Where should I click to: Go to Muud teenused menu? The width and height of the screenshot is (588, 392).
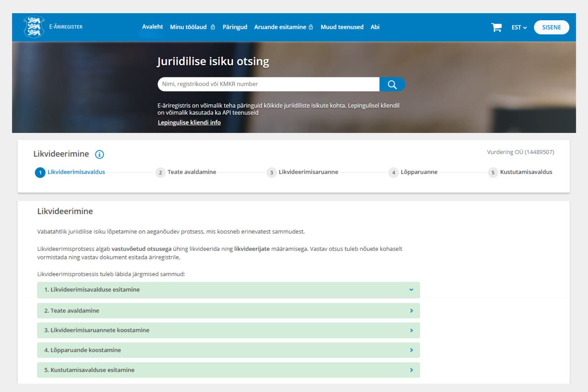[342, 27]
